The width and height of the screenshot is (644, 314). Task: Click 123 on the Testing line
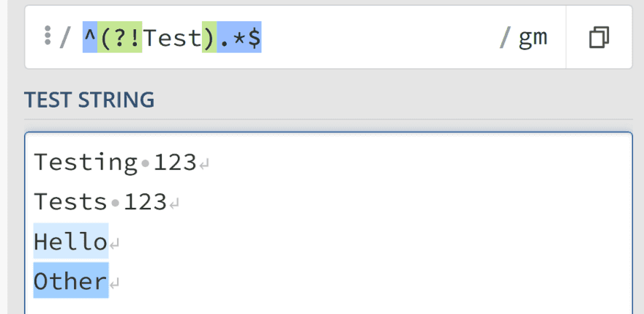pos(175,162)
